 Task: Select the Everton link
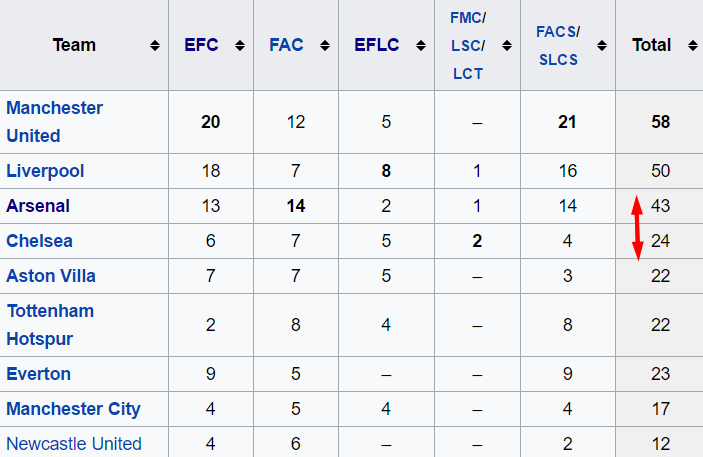pos(38,374)
